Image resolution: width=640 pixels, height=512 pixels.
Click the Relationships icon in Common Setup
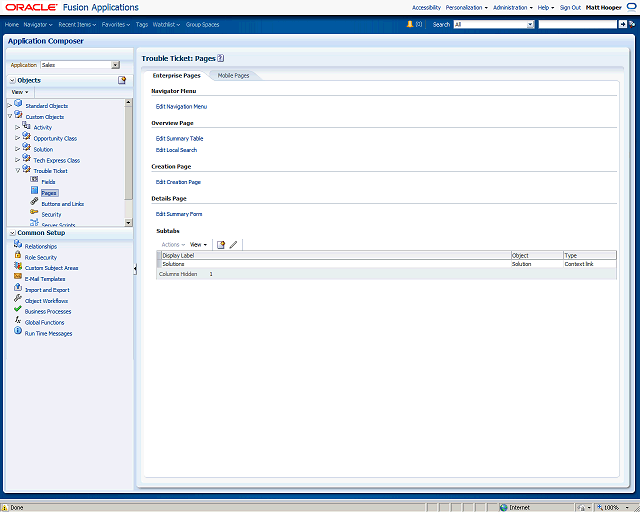(18, 244)
